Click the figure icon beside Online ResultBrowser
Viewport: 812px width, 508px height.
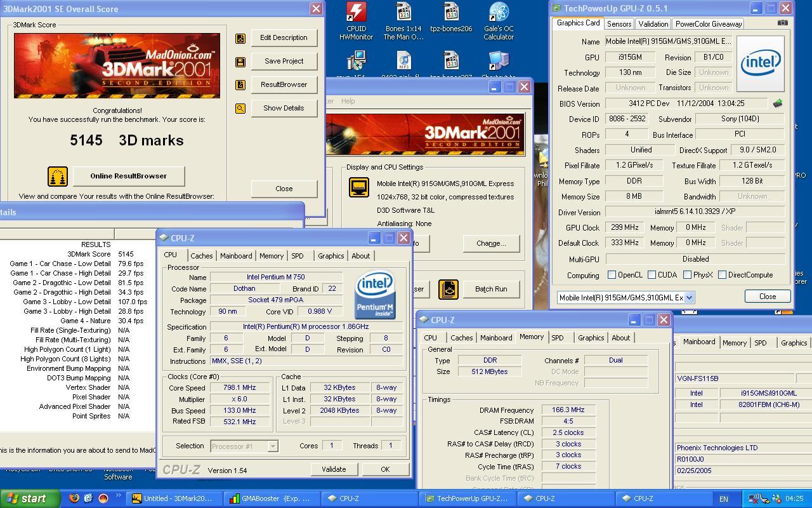click(x=58, y=177)
